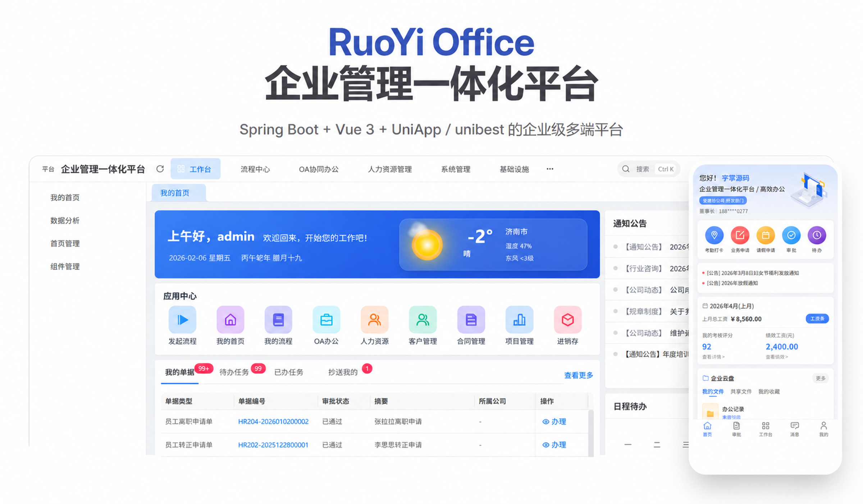This screenshot has width=863, height=504.
Task: Select 组件管理 in left sidebar
Action: (65, 266)
